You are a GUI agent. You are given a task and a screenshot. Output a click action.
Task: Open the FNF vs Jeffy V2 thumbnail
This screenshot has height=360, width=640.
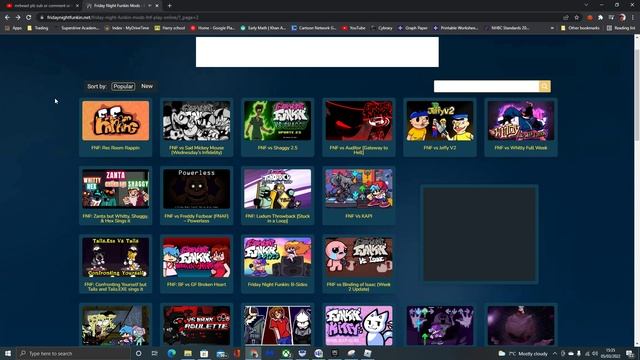click(440, 121)
